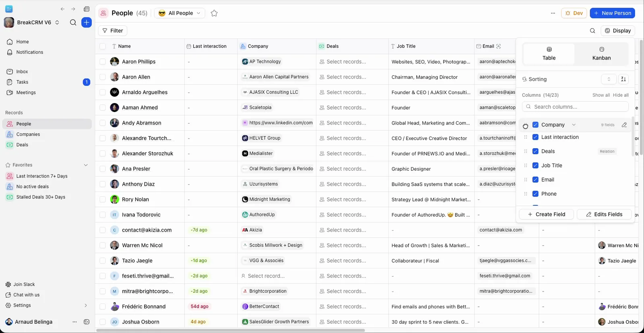This screenshot has width=644, height=333.
Task: Click the search icon in sidebar header
Action: pos(73,23)
